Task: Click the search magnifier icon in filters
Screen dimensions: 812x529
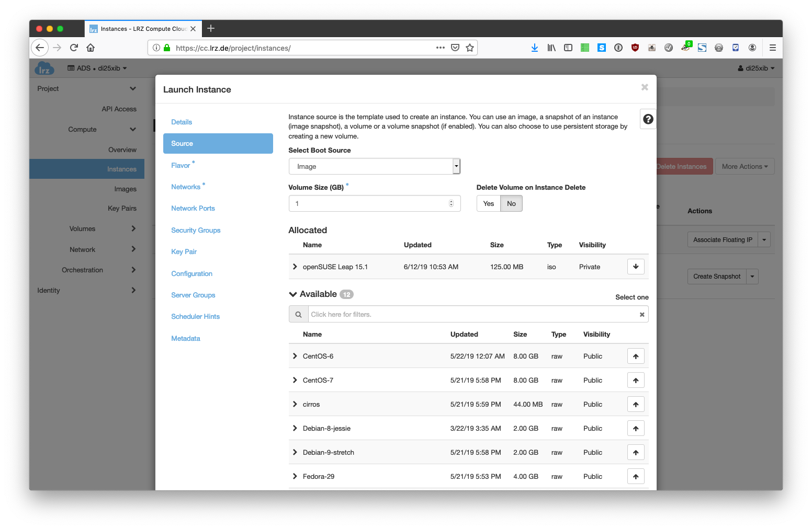Action: [x=298, y=315]
